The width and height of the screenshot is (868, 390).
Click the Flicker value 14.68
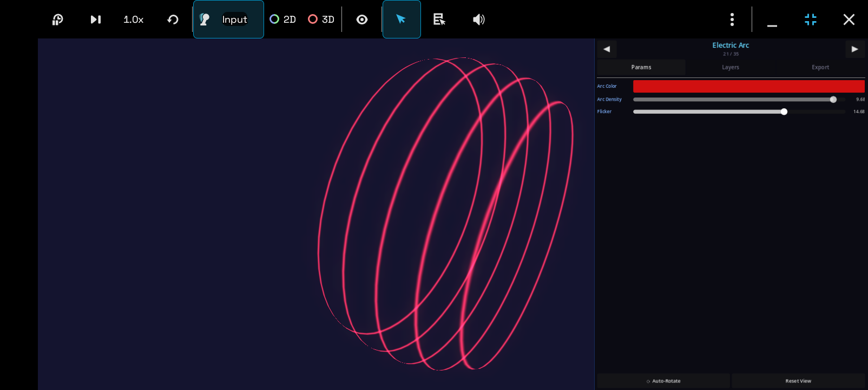(859, 112)
